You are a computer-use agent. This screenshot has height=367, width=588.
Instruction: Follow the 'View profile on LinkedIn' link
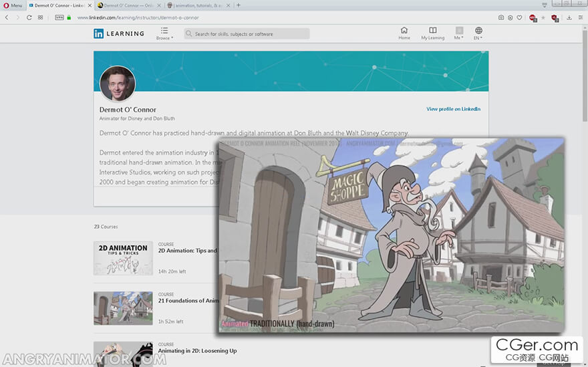(454, 109)
